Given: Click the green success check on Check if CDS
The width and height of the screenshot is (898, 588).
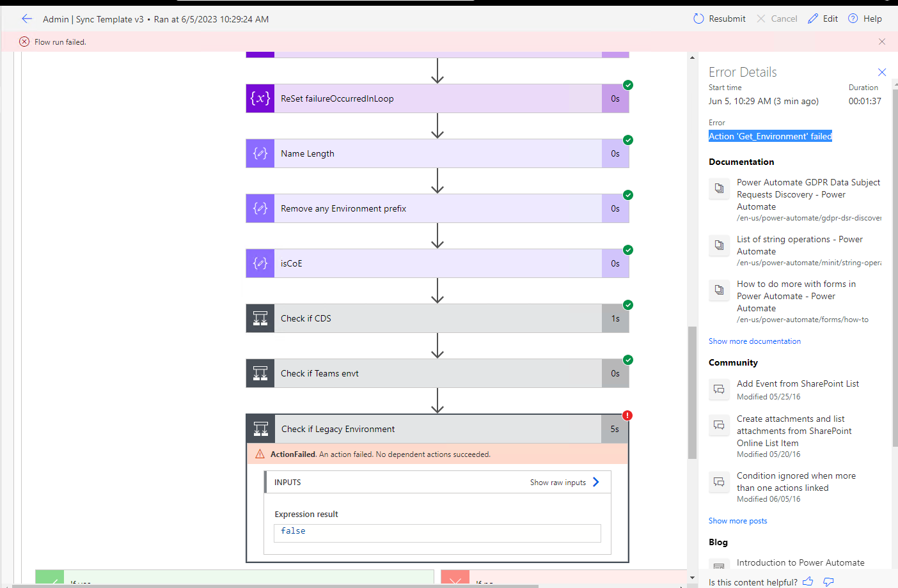Looking at the screenshot, I should 627,305.
